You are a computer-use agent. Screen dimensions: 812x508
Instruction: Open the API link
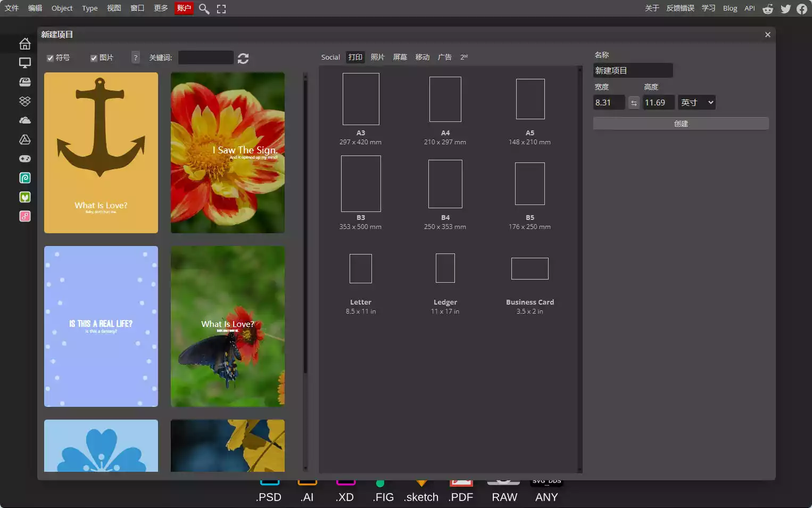click(x=750, y=8)
